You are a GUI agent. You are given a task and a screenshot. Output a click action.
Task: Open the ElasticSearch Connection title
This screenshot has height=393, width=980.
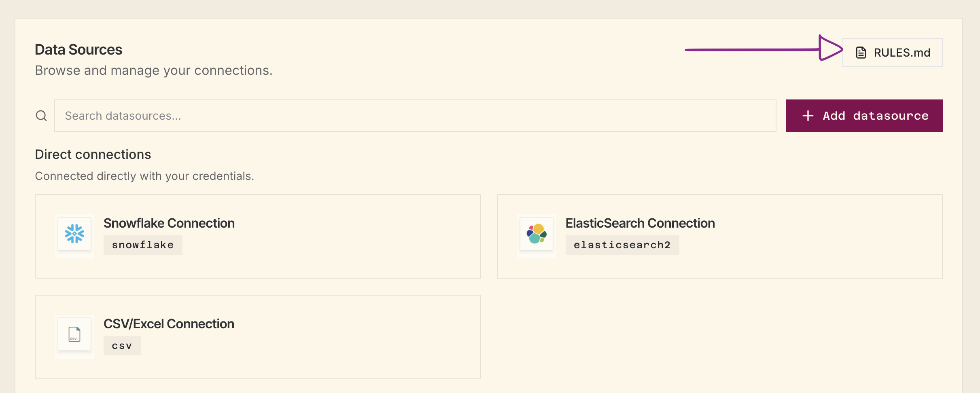pos(640,223)
